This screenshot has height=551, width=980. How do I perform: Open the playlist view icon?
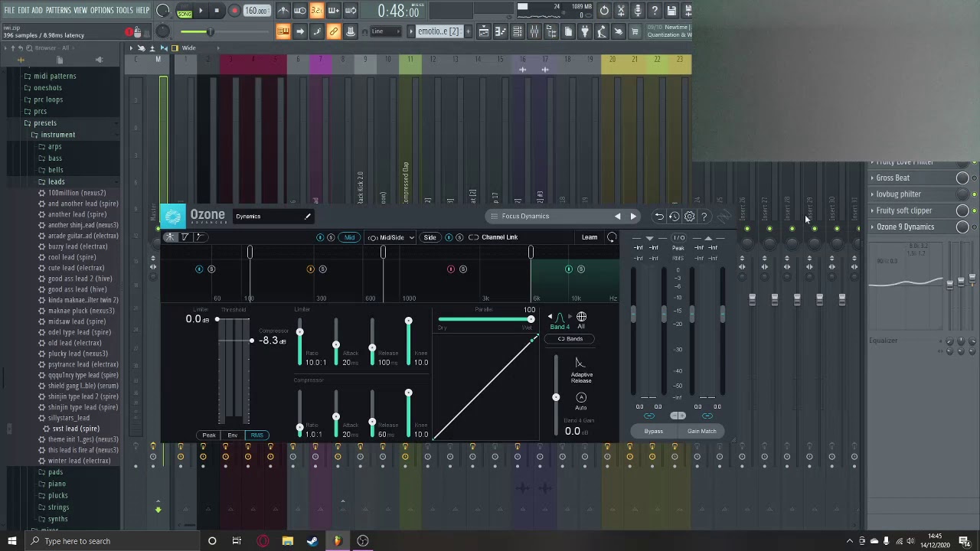[x=484, y=31]
